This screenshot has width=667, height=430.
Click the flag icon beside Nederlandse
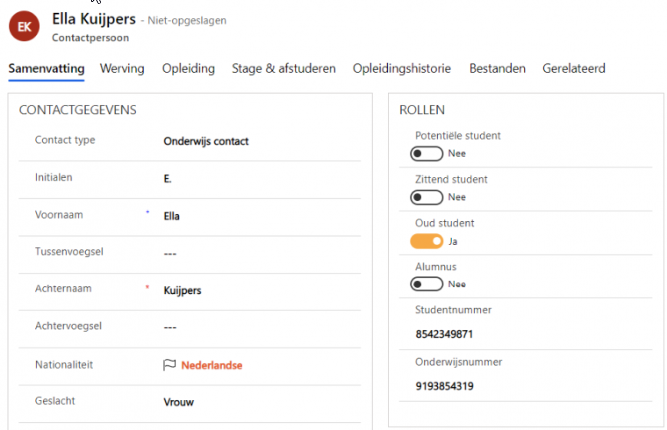click(x=169, y=365)
